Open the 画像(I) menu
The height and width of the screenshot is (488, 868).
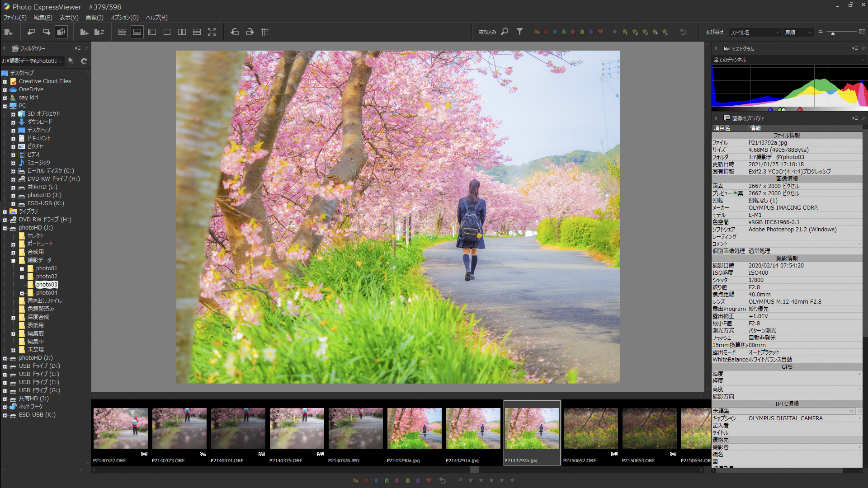94,18
